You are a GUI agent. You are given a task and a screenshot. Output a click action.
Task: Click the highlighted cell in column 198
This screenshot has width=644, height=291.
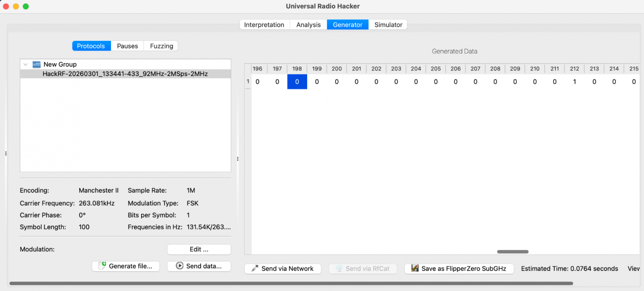click(297, 82)
